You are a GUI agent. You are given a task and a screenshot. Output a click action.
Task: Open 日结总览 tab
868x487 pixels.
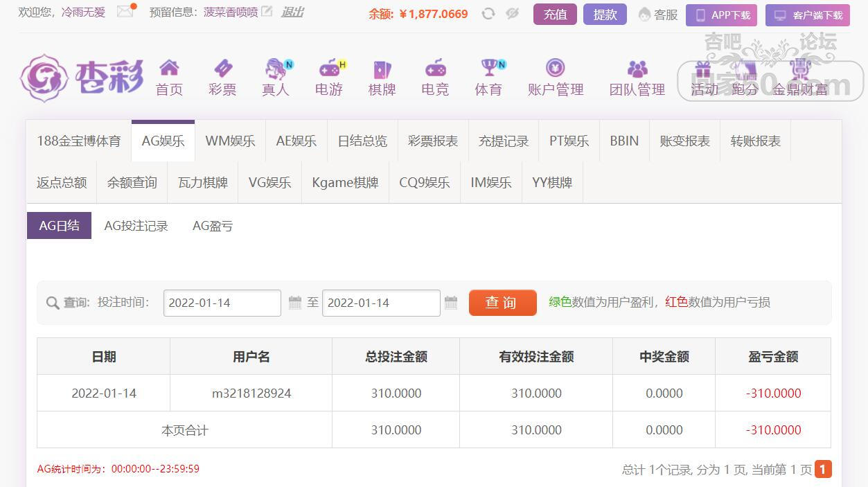coord(362,141)
